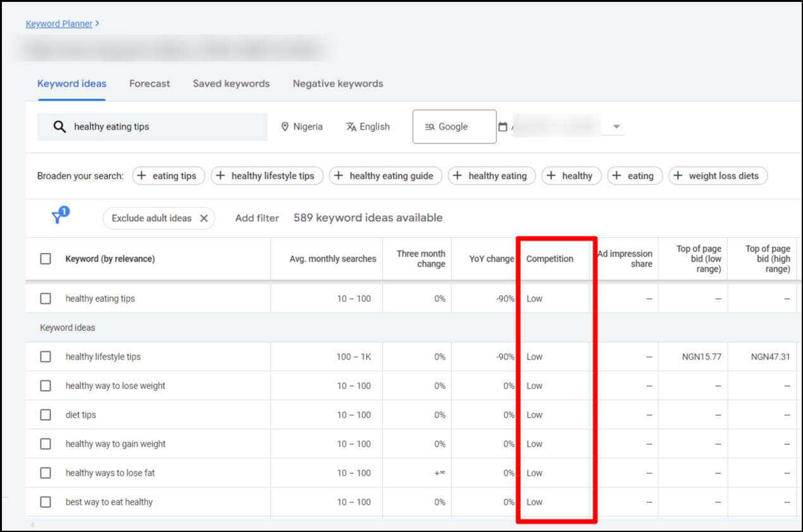Click 'healthy ways to lose fat' keyword
The image size is (803, 532).
click(x=110, y=473)
